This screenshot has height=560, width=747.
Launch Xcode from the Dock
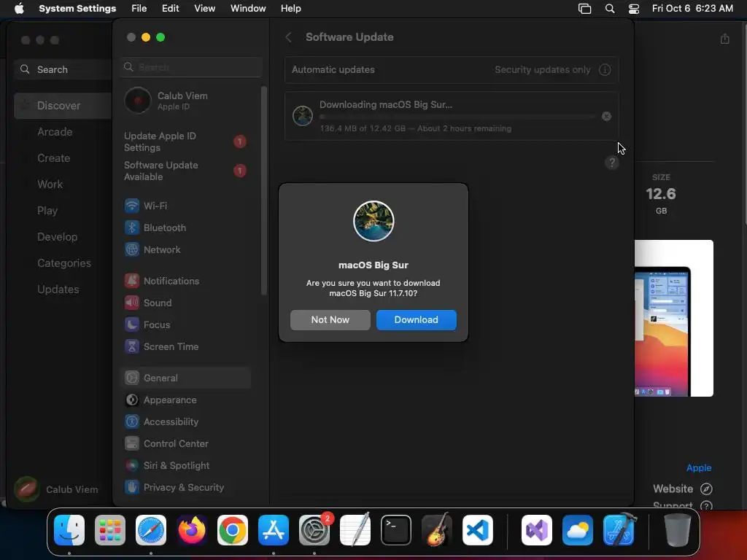click(619, 530)
